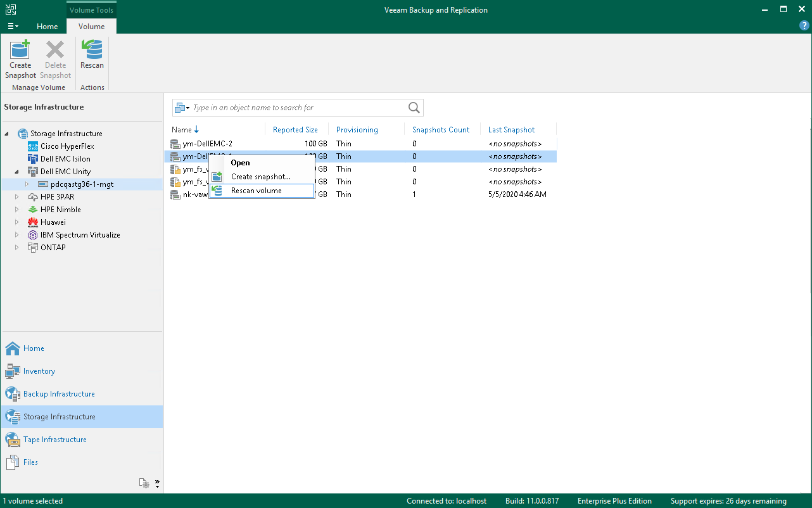Sort by the Last Snapshot column
The width and height of the screenshot is (812, 508).
coord(512,130)
